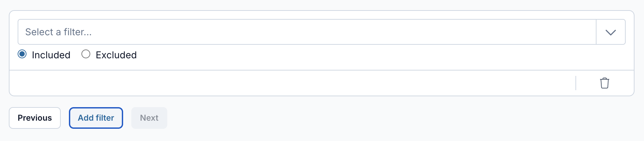
Task: Proceed to the next step via Next
Action: point(149,118)
